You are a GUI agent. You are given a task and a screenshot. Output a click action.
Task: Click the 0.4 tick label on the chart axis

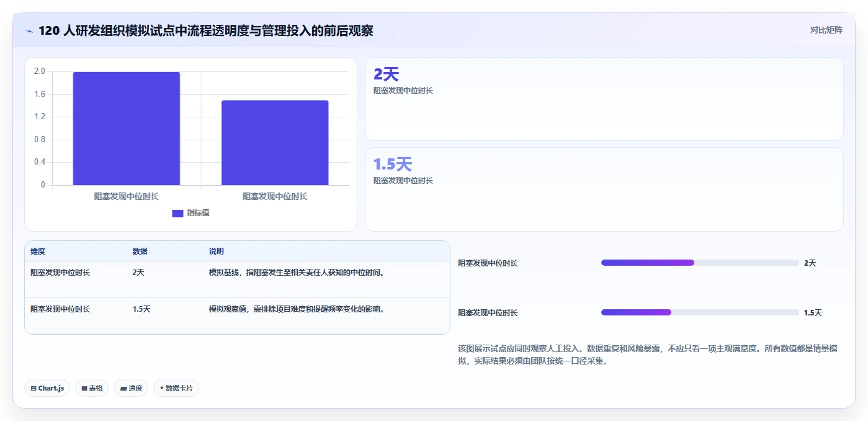40,162
